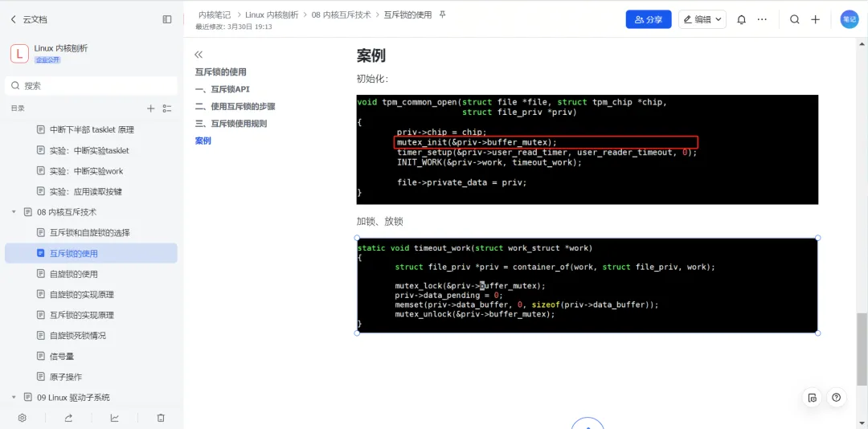Click the 企业公开 visibility tag
The image size is (868, 429).
click(47, 59)
